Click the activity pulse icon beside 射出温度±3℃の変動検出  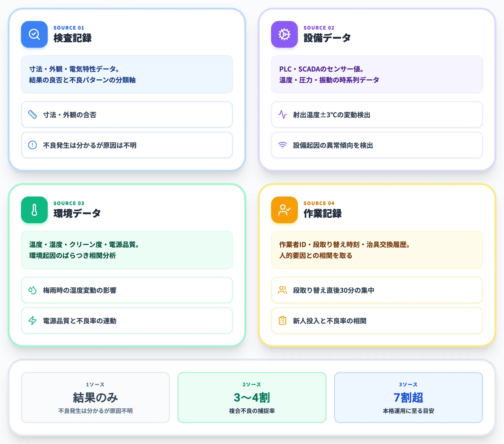tap(283, 114)
